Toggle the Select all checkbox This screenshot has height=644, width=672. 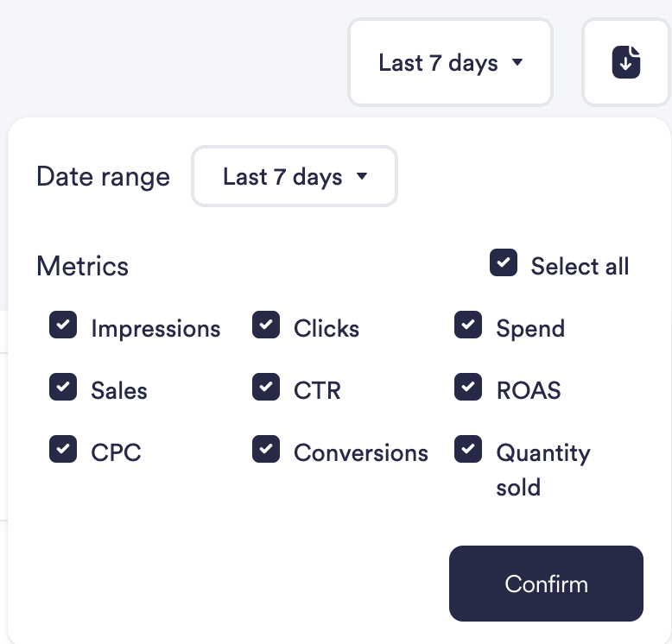point(504,263)
